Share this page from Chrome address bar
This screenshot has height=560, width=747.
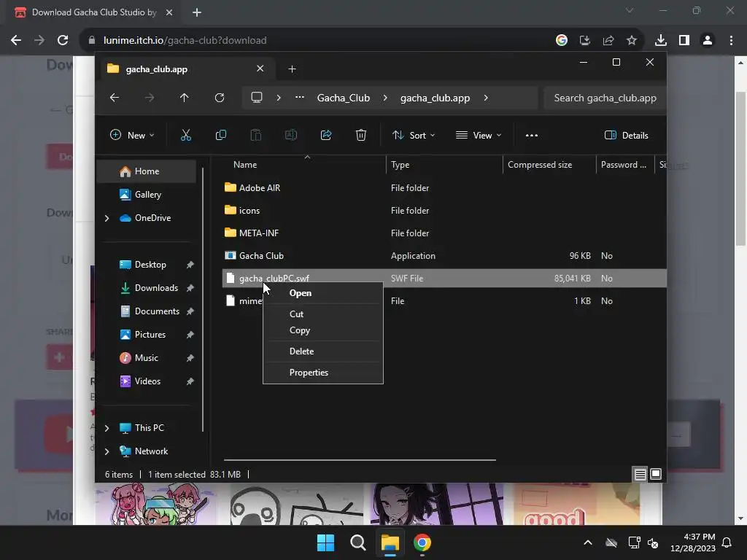608,41
